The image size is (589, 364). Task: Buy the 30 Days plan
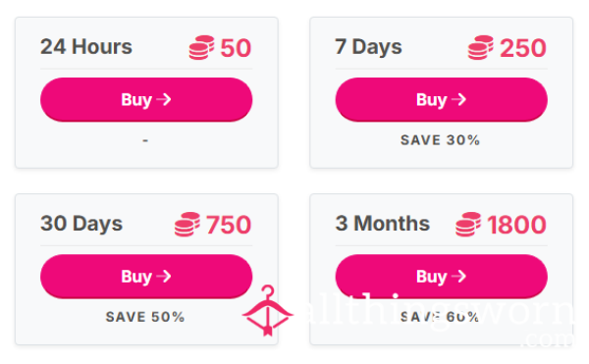click(x=146, y=277)
